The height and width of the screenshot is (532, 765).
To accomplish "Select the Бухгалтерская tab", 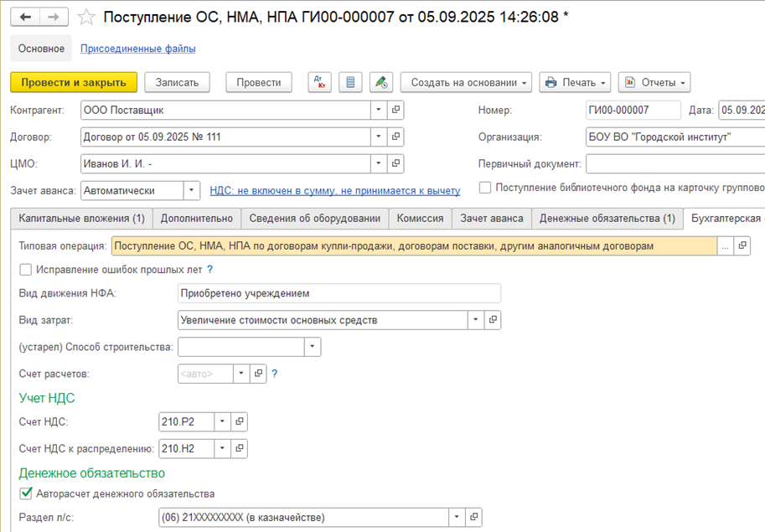I will [725, 219].
